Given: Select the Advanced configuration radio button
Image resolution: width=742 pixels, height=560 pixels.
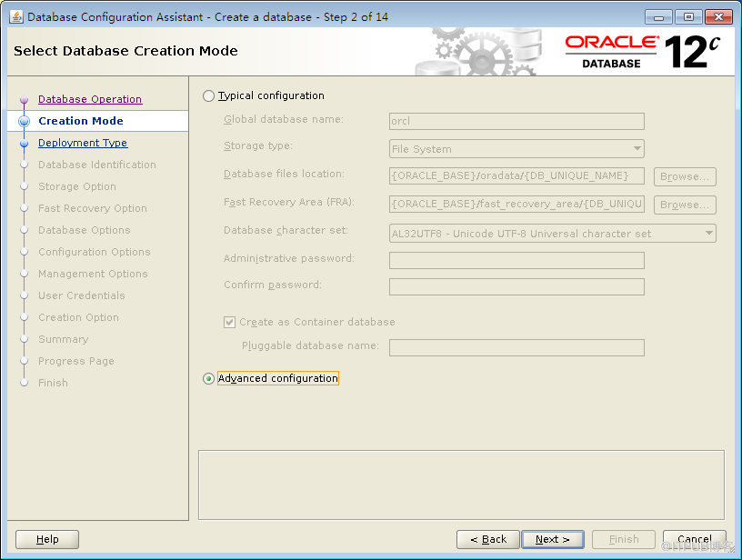Looking at the screenshot, I should click(x=208, y=379).
